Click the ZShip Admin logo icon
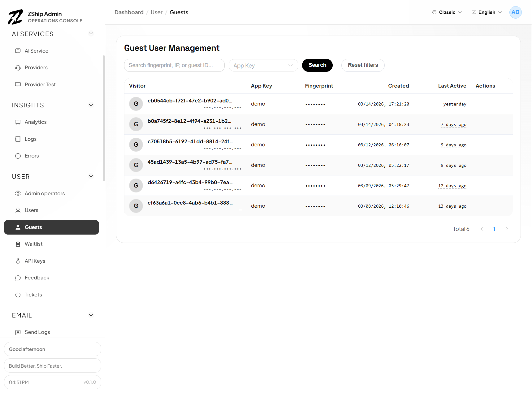Screen dimensions: 532x393 pyautogui.click(x=15, y=17)
